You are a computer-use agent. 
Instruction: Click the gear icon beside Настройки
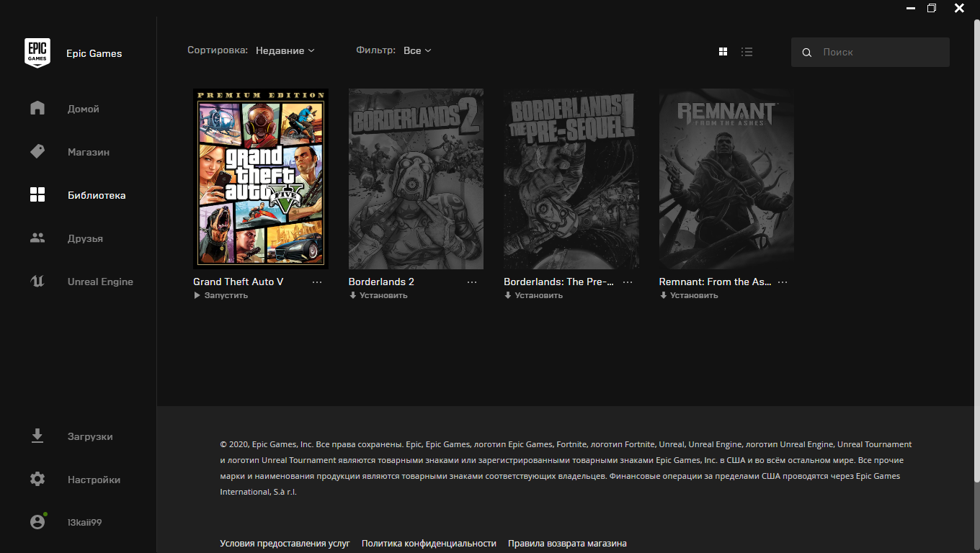[37, 480]
